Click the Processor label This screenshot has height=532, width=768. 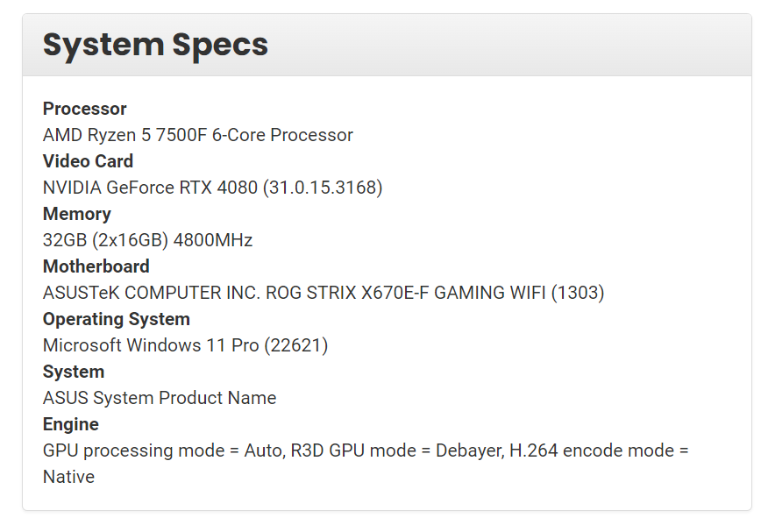point(84,109)
